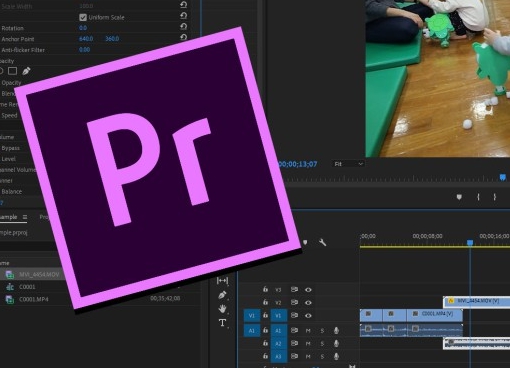The image size is (510, 368).
Task: Toggle sync lock on track A2
Action: (294, 343)
